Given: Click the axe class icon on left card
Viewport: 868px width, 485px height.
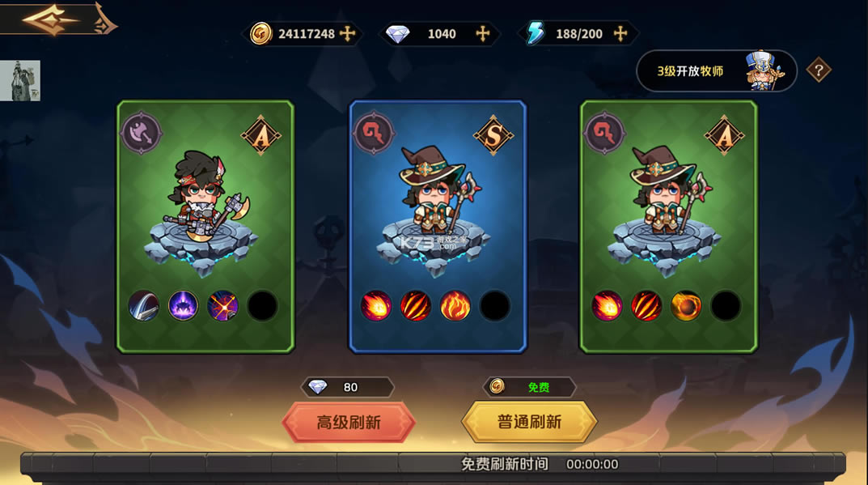Looking at the screenshot, I should pos(141,133).
